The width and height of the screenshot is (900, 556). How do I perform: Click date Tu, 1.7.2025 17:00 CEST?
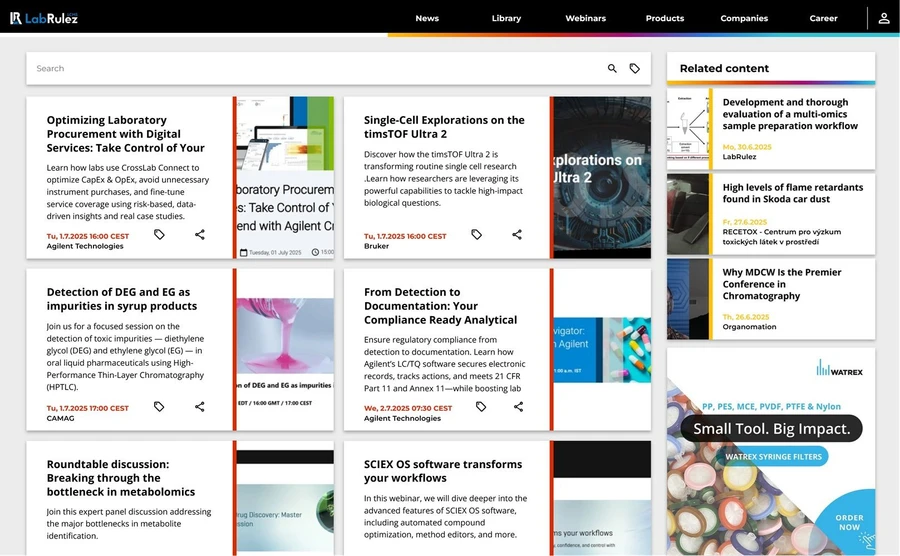click(x=88, y=409)
